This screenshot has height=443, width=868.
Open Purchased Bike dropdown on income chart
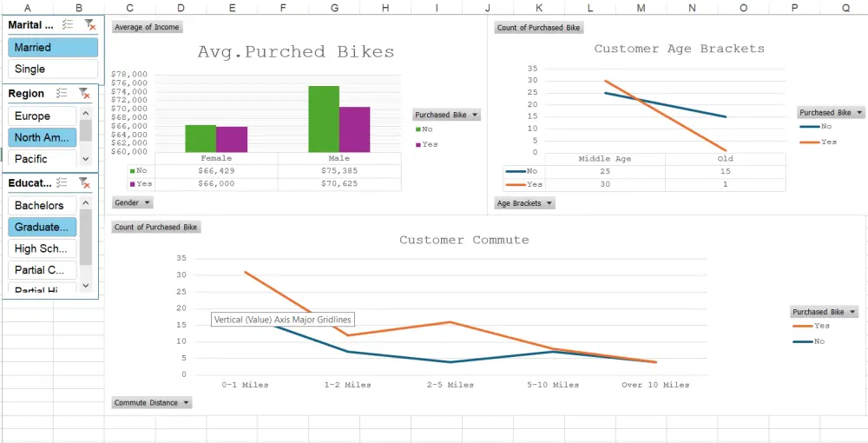tap(447, 115)
